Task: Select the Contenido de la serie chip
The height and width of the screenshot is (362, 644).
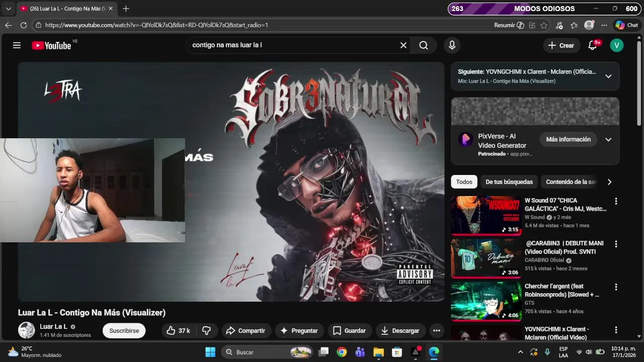Action: [571, 182]
